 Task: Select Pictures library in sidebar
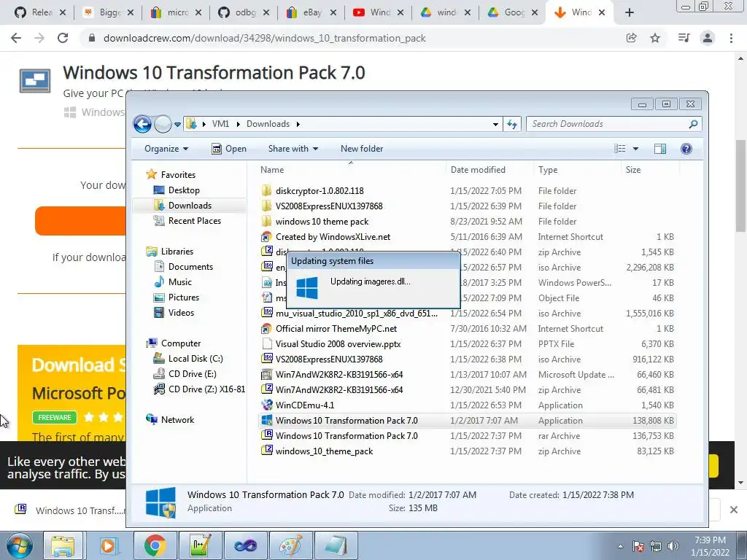coord(183,297)
